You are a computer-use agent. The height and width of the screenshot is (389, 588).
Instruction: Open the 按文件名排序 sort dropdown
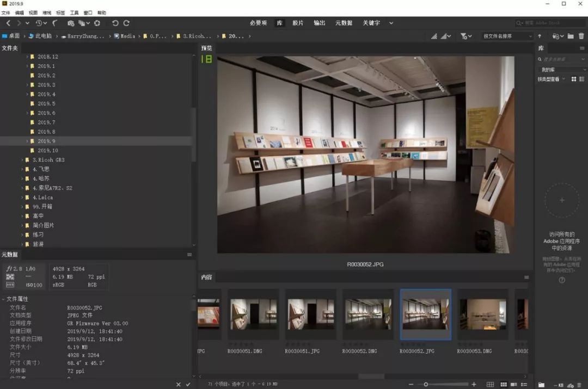pos(507,36)
